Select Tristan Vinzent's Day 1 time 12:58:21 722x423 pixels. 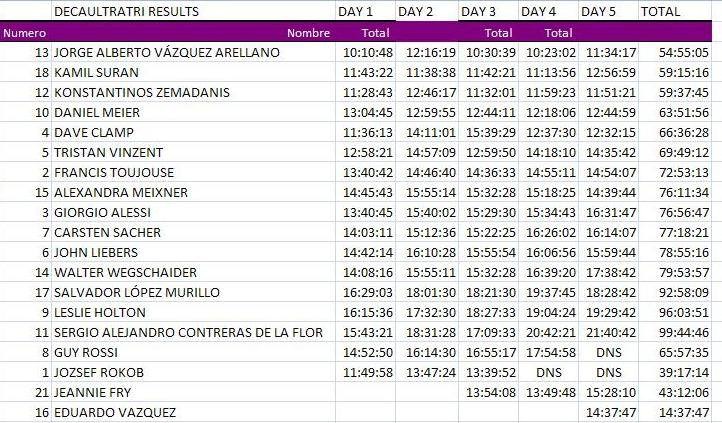pyautogui.click(x=366, y=152)
